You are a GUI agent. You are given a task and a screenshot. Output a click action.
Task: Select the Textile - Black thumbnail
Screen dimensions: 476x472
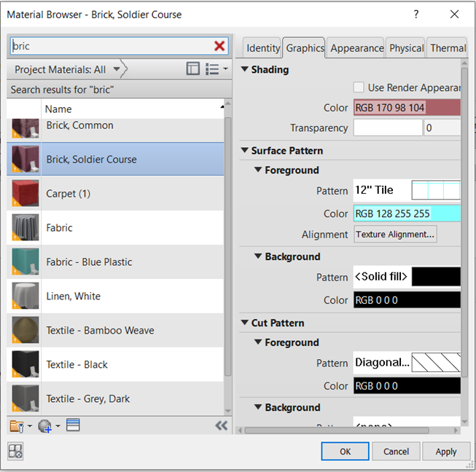26,364
